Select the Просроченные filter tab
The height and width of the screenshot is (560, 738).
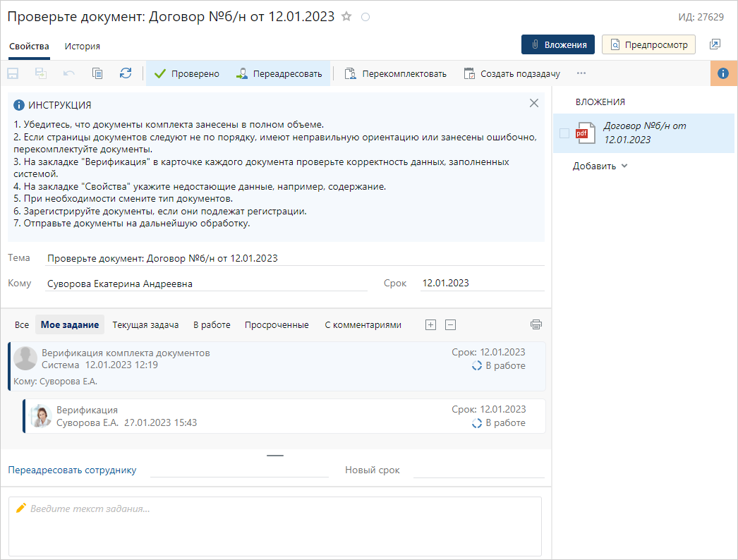coord(277,325)
